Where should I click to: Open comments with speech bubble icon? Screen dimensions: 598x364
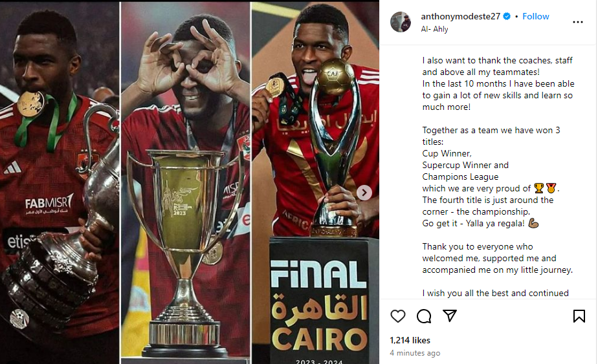[424, 316]
